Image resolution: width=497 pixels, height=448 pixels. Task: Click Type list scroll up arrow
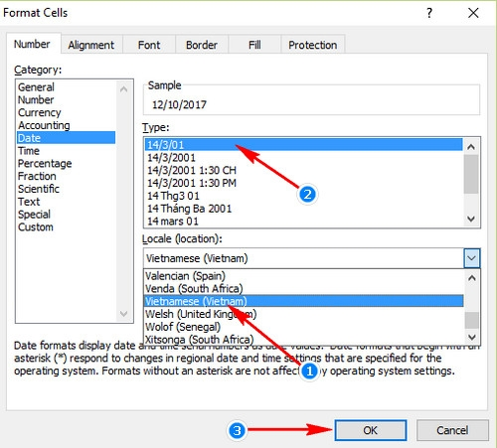[x=471, y=146]
